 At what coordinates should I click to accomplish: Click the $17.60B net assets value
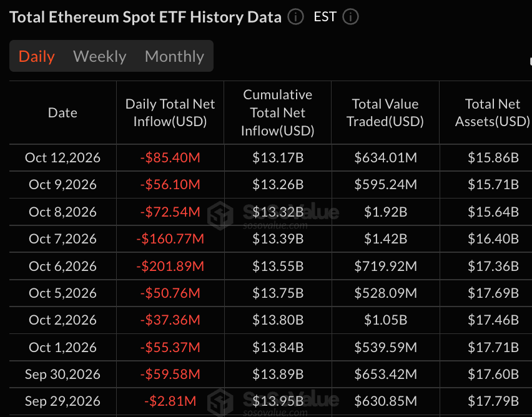[493, 375]
